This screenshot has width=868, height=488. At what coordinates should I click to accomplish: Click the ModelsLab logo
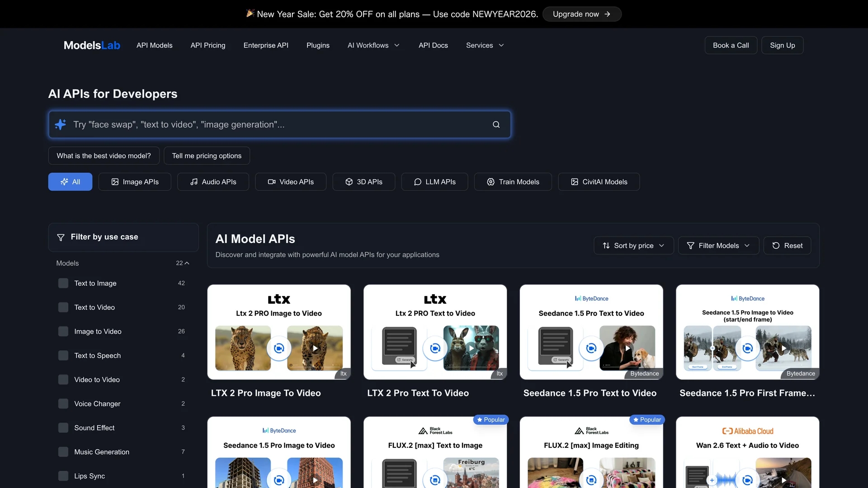(x=92, y=45)
